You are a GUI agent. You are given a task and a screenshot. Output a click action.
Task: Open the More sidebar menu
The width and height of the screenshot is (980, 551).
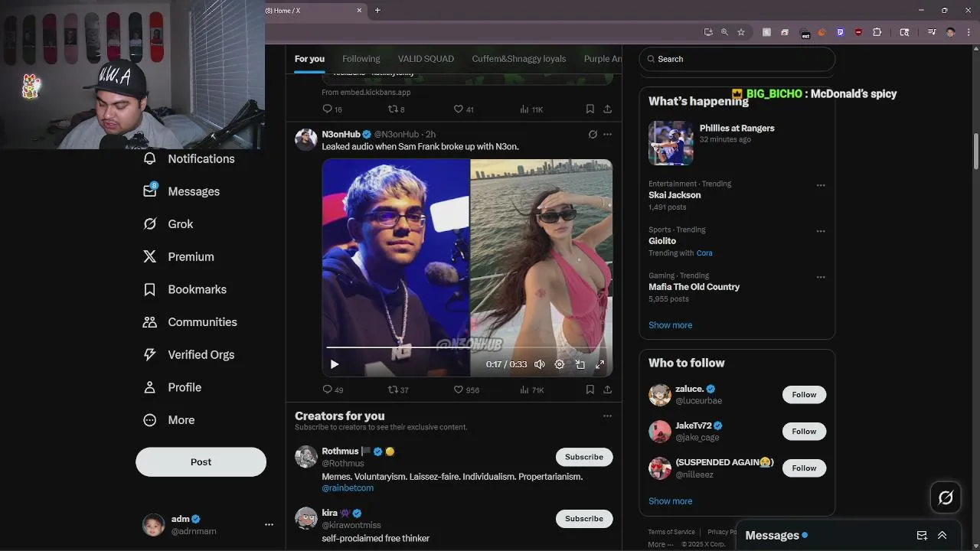tap(169, 420)
